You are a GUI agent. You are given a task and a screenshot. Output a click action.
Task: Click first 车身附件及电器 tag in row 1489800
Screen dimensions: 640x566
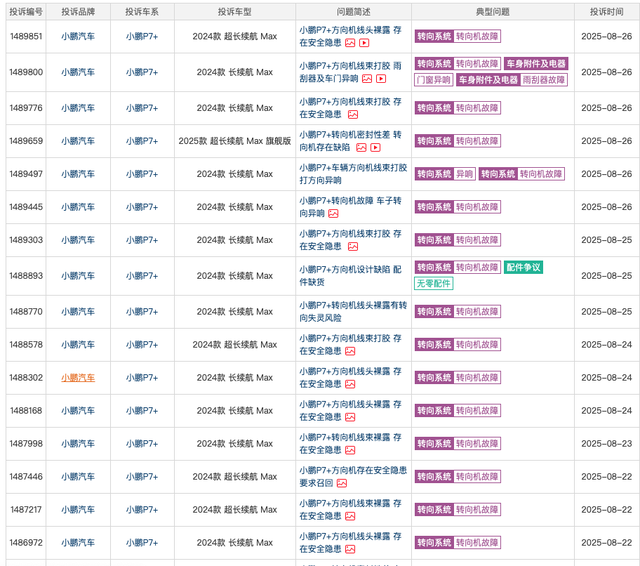pos(536,64)
